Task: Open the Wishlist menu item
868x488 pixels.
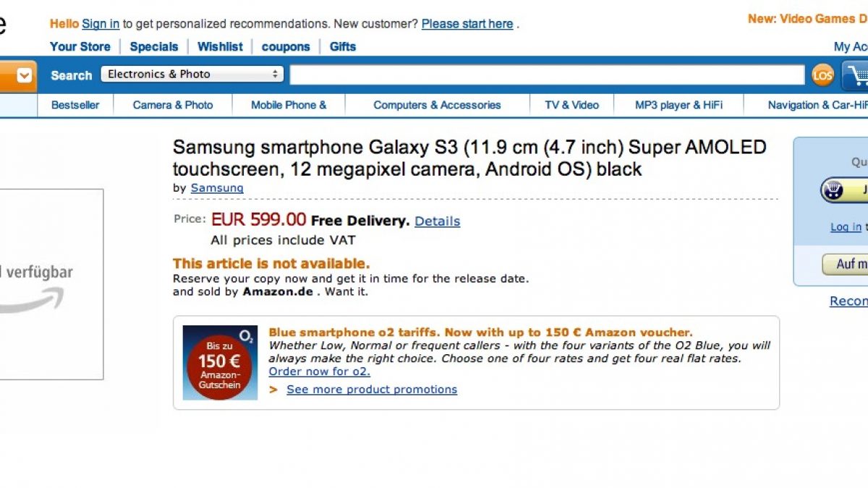Action: click(220, 46)
